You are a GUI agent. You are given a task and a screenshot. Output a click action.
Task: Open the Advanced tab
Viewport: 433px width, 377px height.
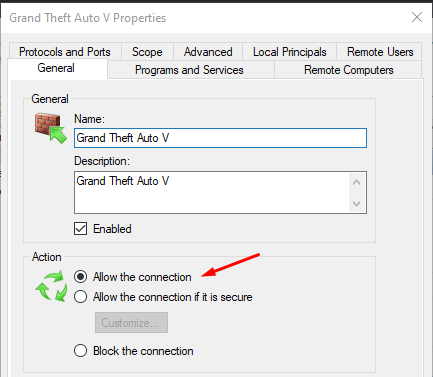(208, 52)
